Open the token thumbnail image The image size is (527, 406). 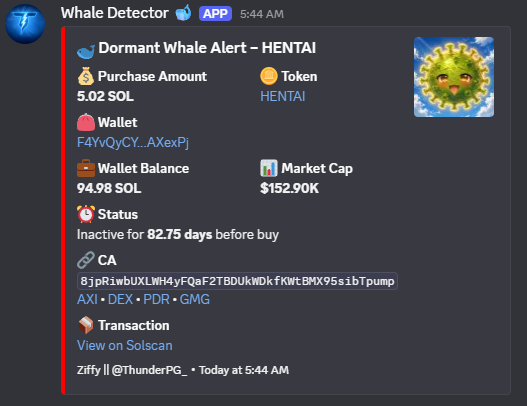pos(454,77)
